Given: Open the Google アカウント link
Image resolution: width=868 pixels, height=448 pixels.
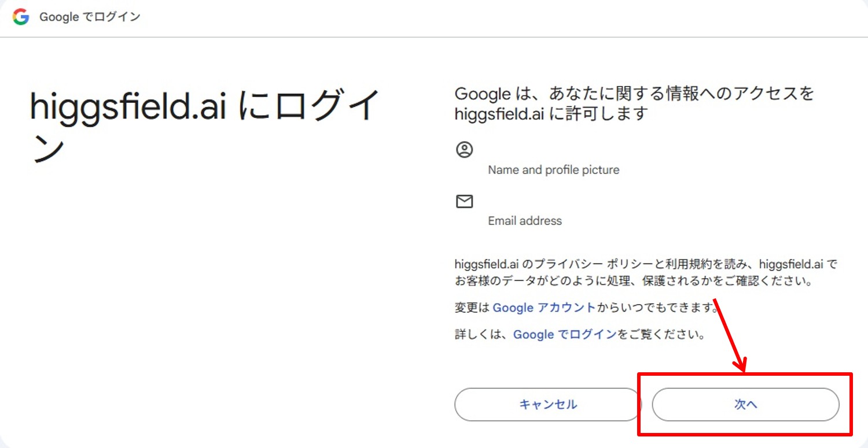Looking at the screenshot, I should coord(544,308).
